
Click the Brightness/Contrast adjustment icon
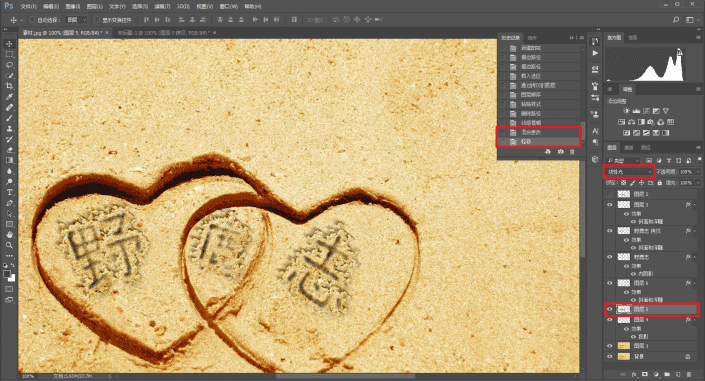626,111
